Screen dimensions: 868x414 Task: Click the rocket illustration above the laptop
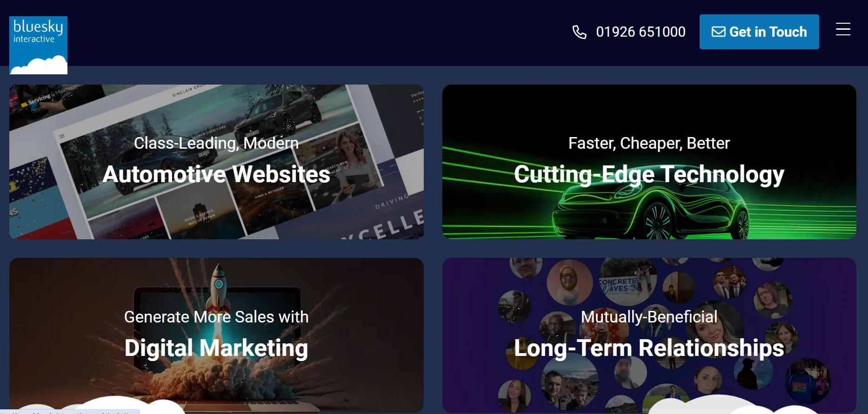(x=218, y=288)
